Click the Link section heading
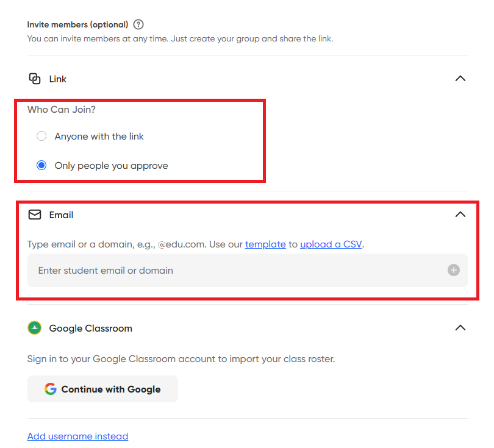 click(58, 79)
